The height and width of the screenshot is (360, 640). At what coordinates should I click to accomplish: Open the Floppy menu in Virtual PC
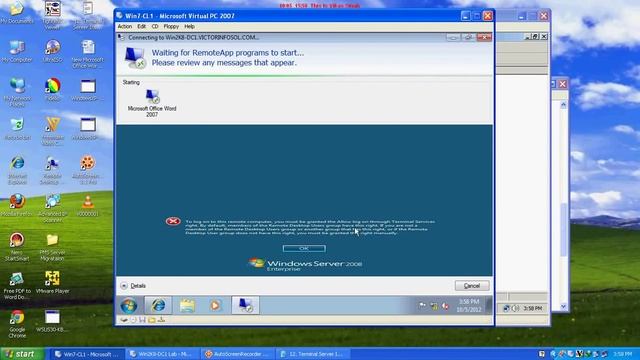pos(171,27)
